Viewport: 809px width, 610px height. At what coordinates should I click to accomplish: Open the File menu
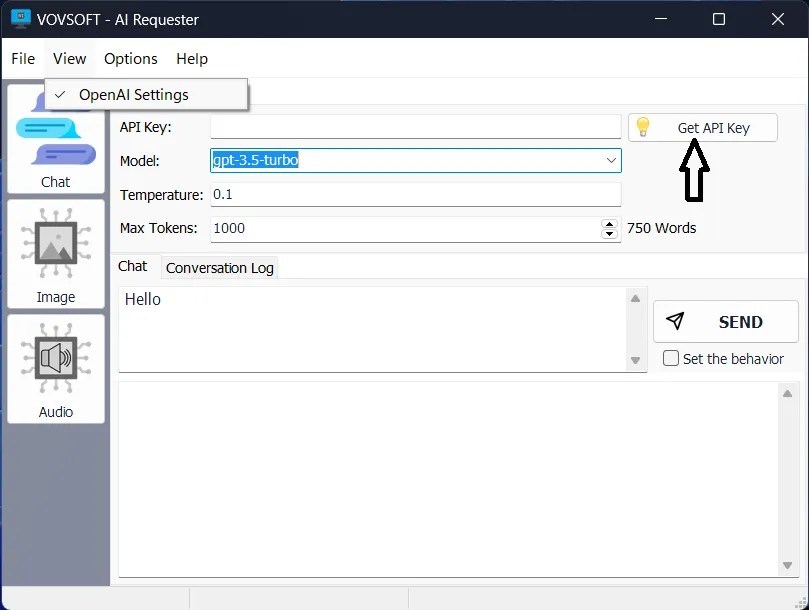point(23,59)
